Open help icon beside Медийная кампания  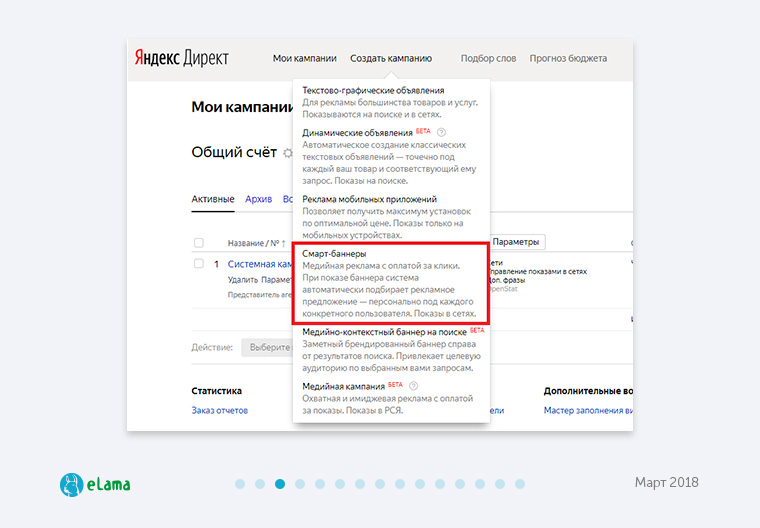pos(413,385)
